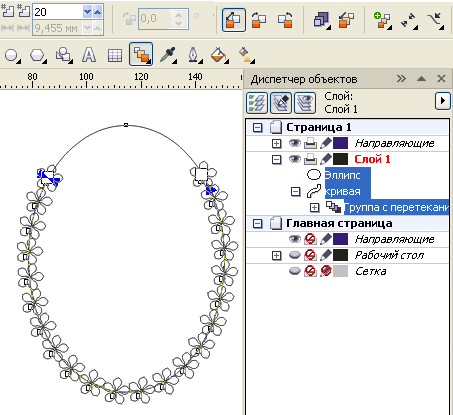Viewport: 453px width, 415px height.
Task: Select the Ellipse tool
Action: (12, 55)
